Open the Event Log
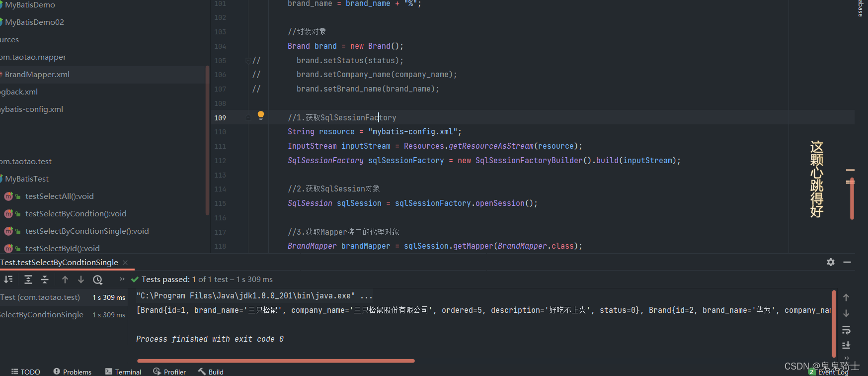The height and width of the screenshot is (376, 868). coord(829,372)
